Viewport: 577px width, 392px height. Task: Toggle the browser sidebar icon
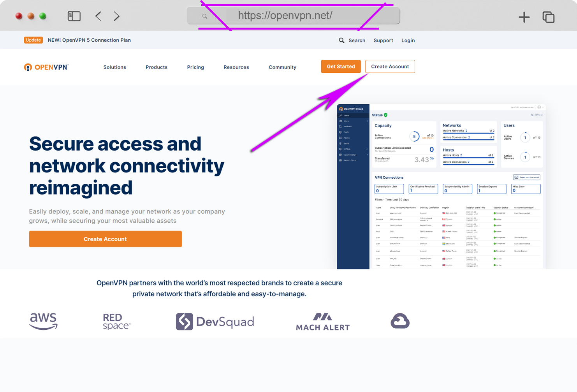coord(74,16)
